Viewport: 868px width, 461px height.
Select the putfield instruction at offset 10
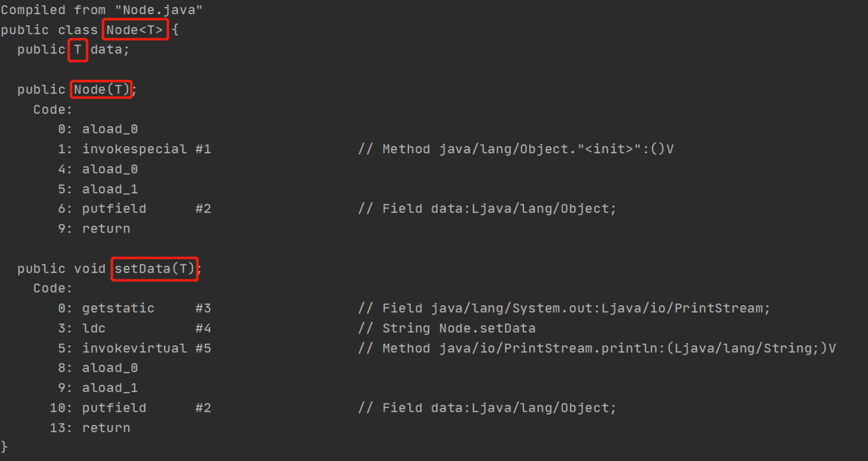point(114,408)
